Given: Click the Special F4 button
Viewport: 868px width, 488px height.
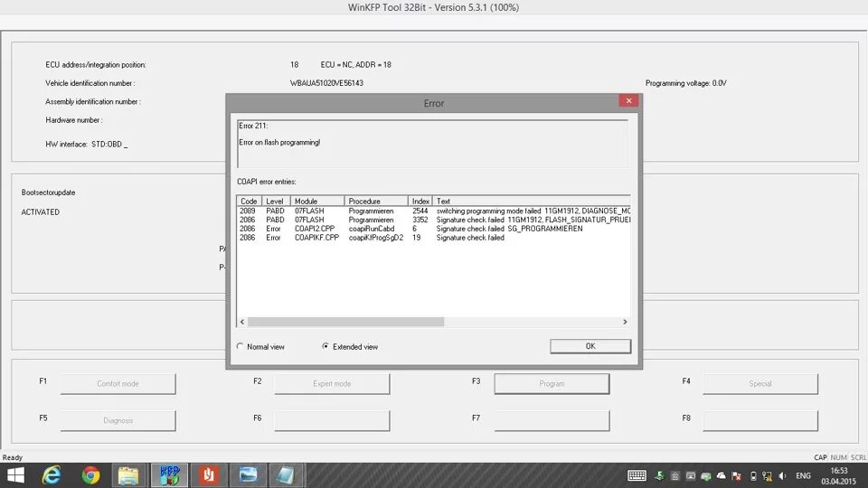Looking at the screenshot, I should click(760, 383).
